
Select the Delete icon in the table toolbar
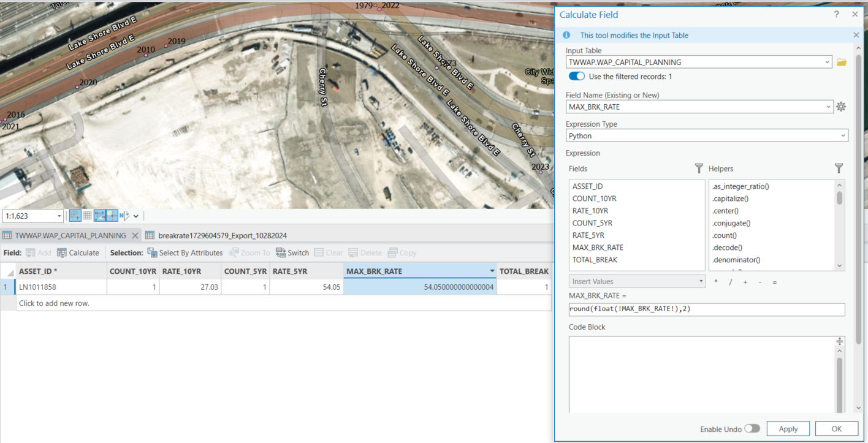point(353,252)
